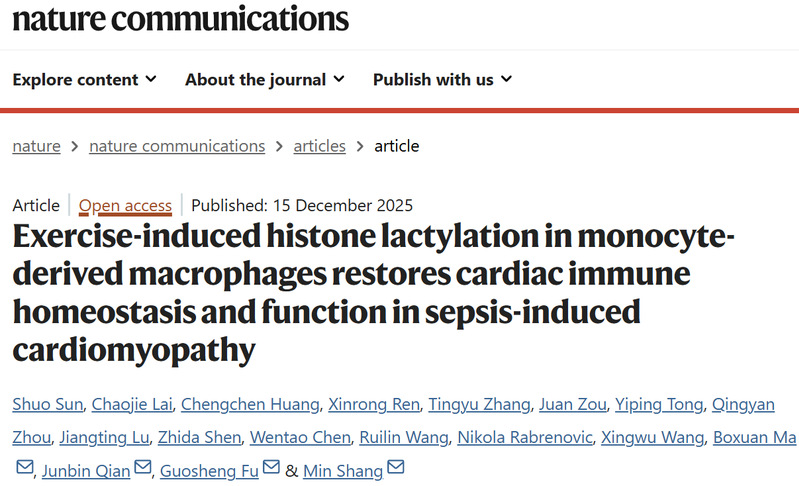This screenshot has width=799, height=486.
Task: Expand the Publish with us menu
Action: point(442,79)
